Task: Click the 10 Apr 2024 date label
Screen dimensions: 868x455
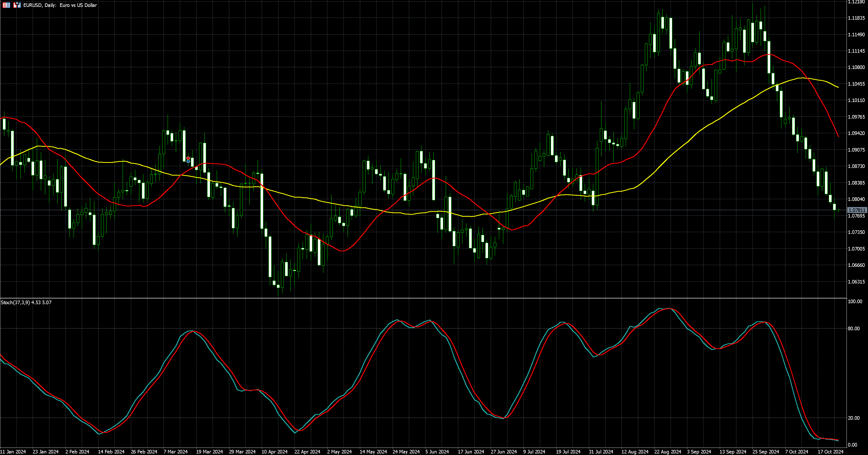Action: (274, 452)
